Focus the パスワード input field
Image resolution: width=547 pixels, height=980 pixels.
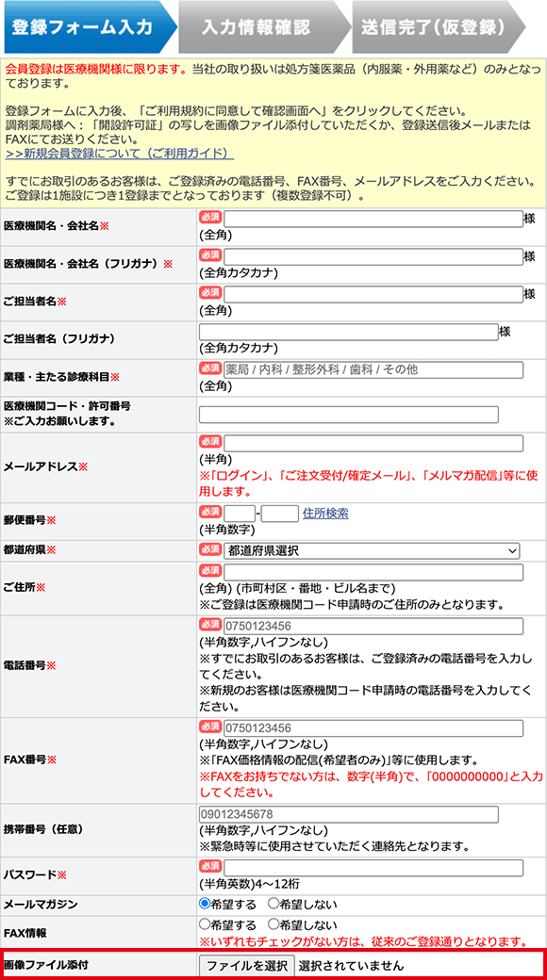(373, 868)
